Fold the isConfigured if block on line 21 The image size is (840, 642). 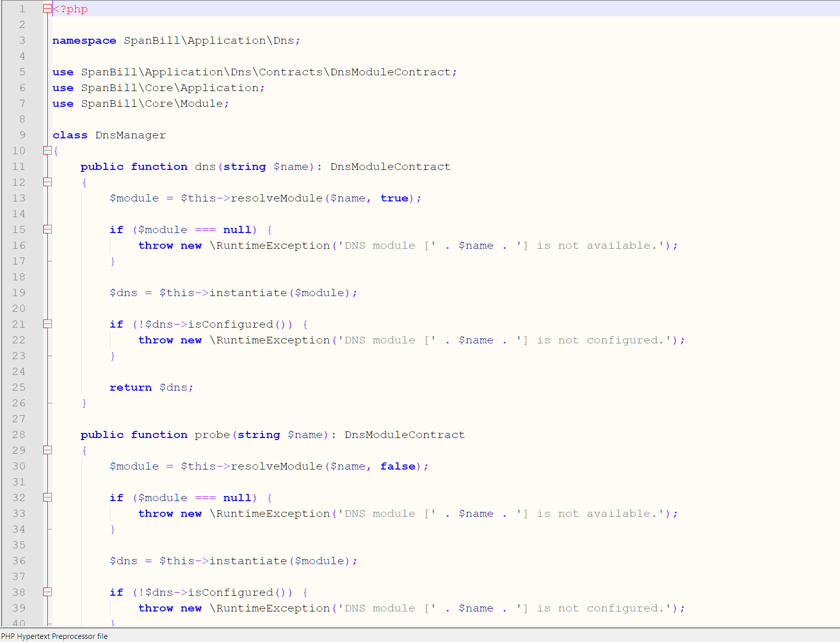[47, 324]
